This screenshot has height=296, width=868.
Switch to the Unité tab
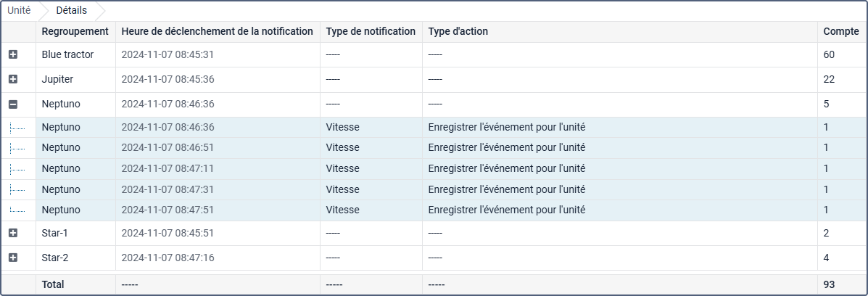point(19,11)
